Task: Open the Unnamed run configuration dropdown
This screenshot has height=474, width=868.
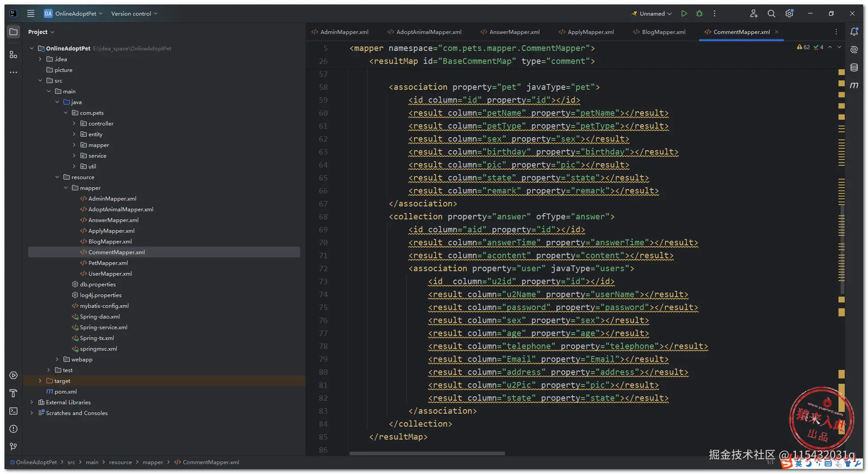Action: 652,13
